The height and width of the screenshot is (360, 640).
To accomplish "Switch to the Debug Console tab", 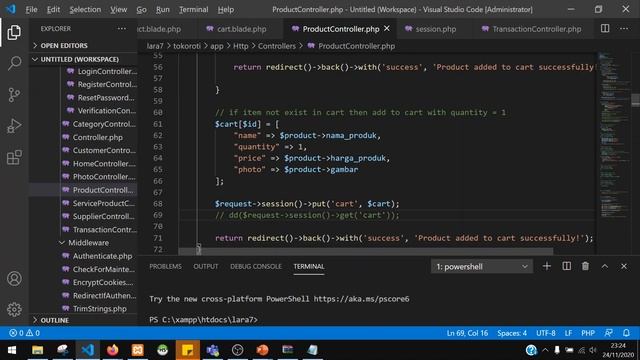I will pos(256,266).
